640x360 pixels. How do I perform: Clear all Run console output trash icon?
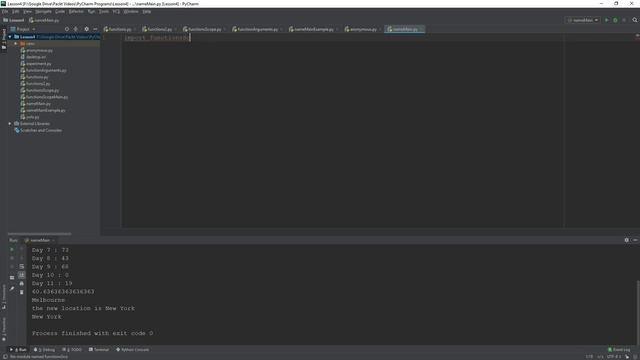pyautogui.click(x=22, y=292)
